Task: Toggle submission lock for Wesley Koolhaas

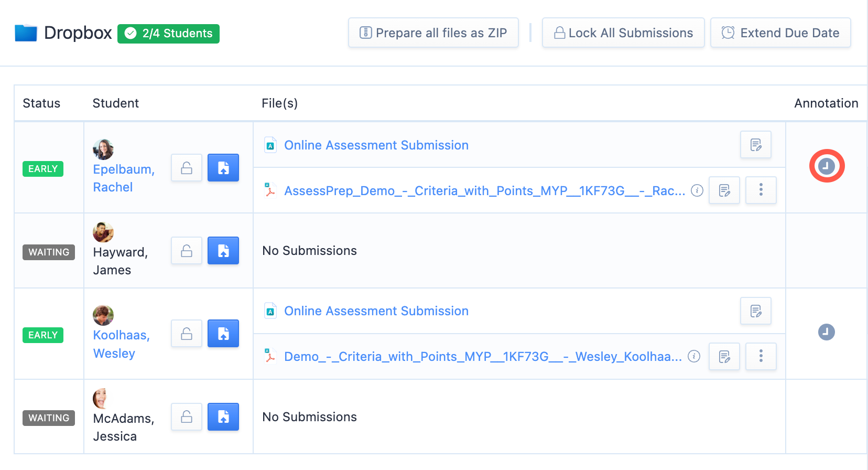Action: tap(187, 334)
